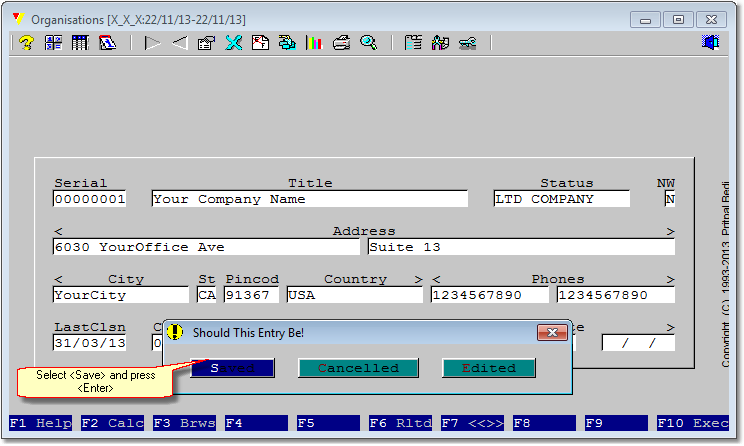Click the magnifier search icon
The width and height of the screenshot is (744, 446).
[x=368, y=43]
